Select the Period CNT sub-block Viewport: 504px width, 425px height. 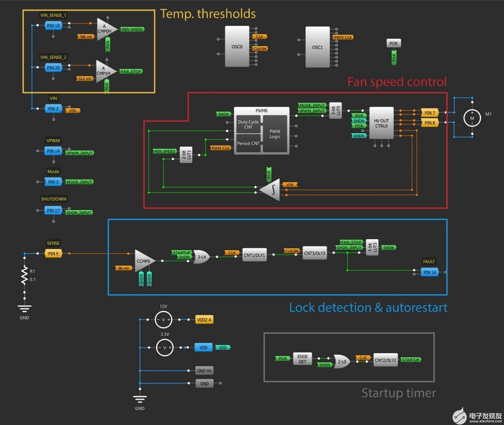pos(248,144)
